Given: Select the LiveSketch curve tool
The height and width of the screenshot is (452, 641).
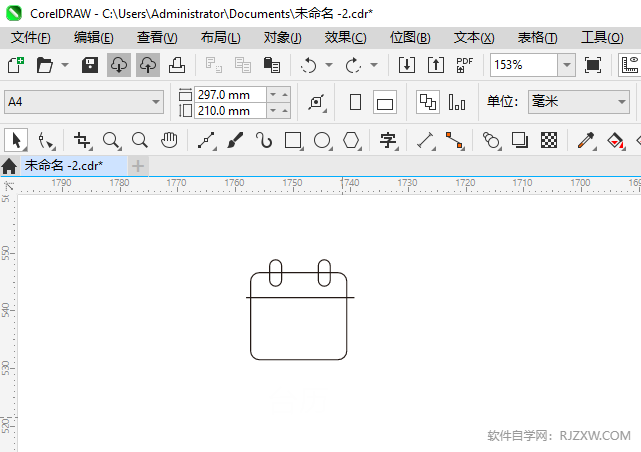Looking at the screenshot, I should point(264,141).
